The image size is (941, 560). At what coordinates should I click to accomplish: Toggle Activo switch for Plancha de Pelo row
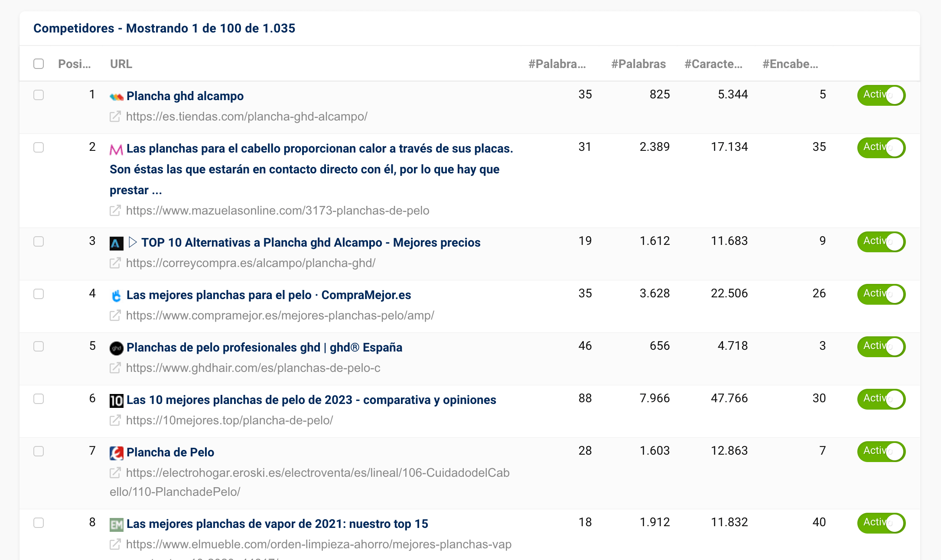(881, 451)
